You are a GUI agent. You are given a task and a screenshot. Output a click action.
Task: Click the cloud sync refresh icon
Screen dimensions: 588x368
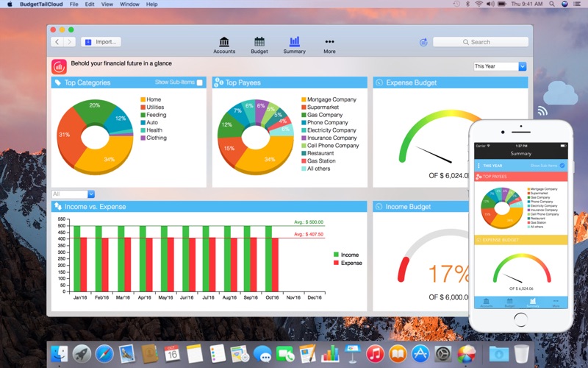[423, 42]
